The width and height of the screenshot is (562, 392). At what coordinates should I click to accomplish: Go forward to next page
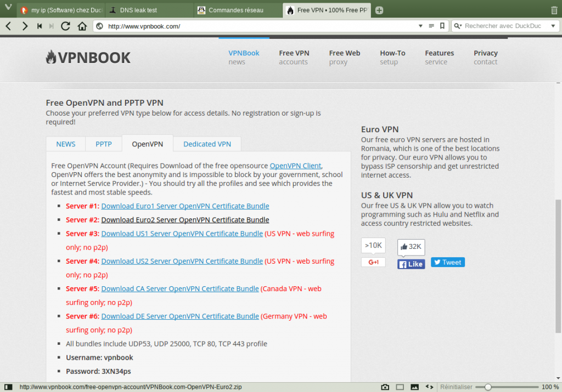24,26
